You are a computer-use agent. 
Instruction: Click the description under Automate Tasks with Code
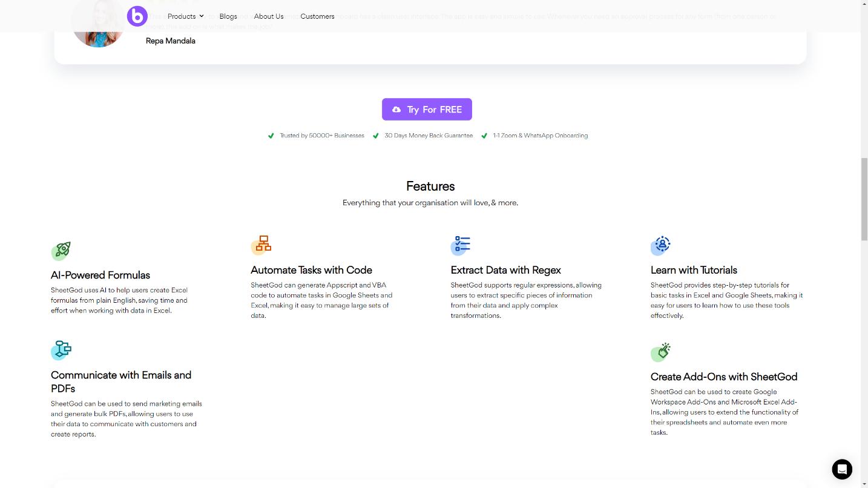pos(321,300)
